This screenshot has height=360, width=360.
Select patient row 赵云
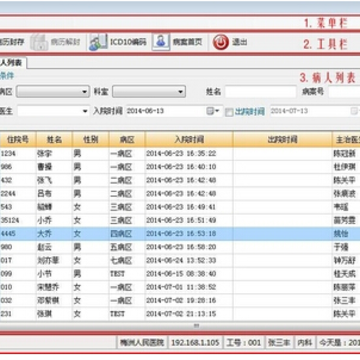[x=180, y=247]
